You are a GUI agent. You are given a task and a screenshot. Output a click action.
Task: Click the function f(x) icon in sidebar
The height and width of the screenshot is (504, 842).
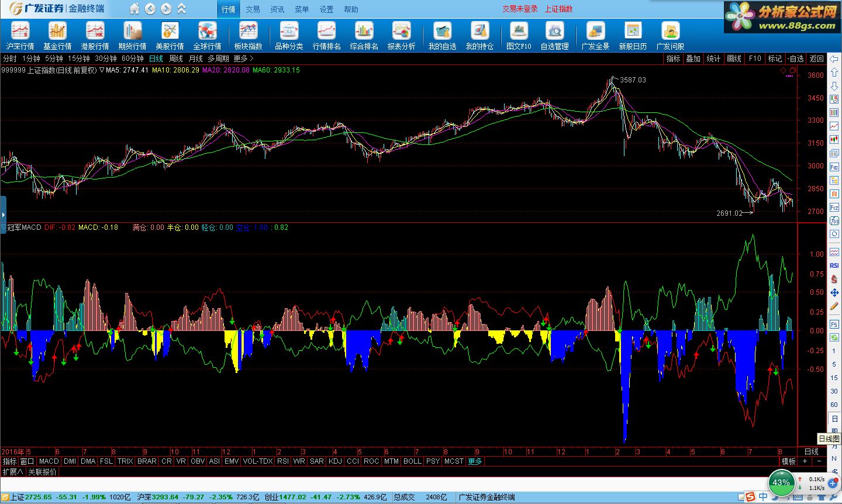tap(834, 220)
